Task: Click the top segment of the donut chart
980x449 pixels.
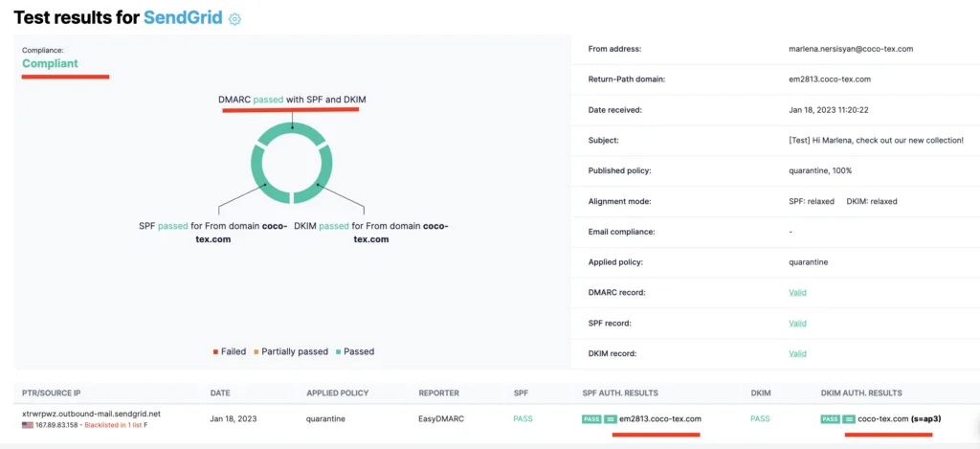Action: pos(292,129)
